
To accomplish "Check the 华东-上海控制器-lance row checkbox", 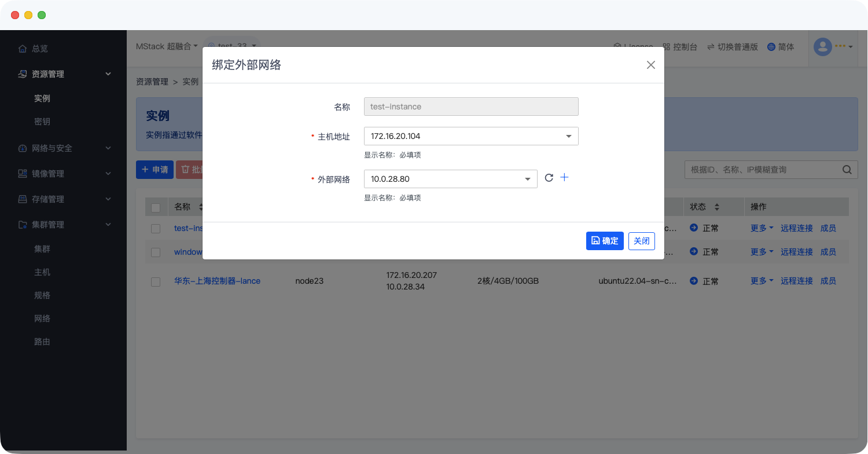I will click(156, 281).
